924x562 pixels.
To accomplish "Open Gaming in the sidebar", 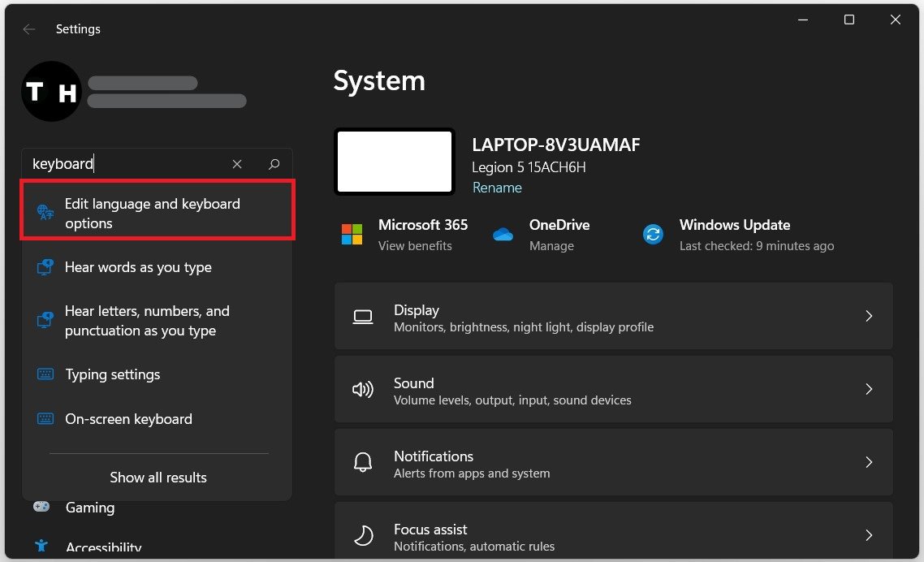I will coord(89,508).
